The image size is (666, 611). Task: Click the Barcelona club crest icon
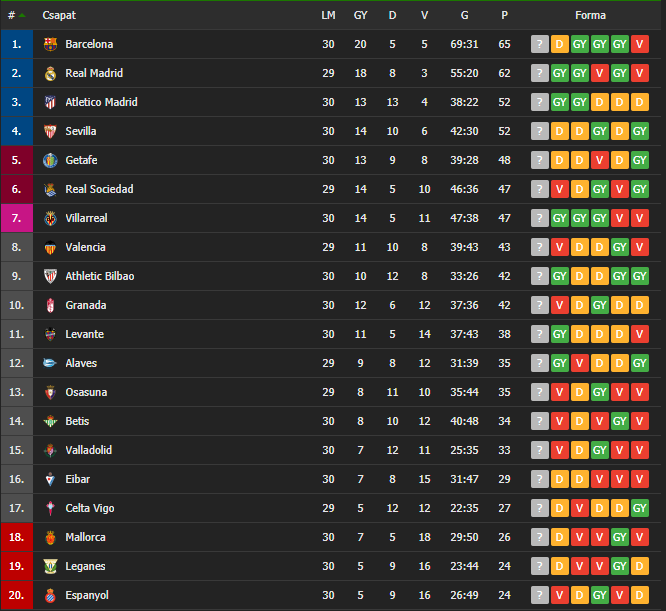click(50, 44)
